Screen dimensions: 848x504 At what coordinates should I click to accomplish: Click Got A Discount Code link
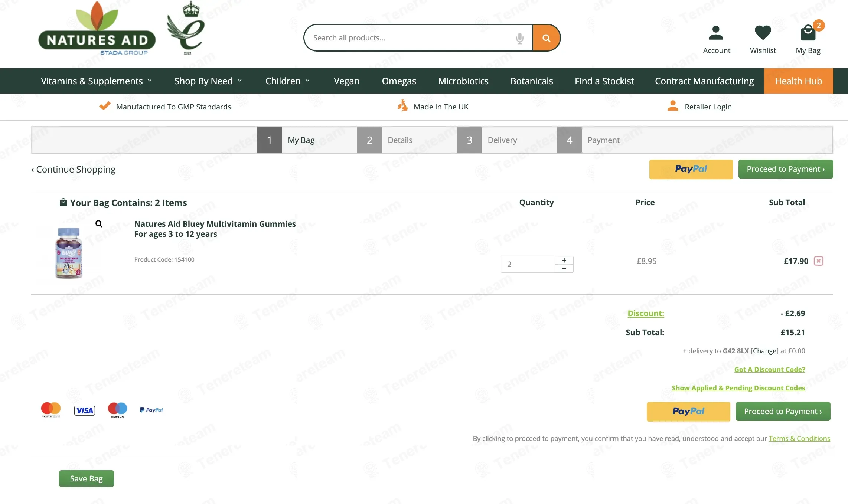click(769, 369)
